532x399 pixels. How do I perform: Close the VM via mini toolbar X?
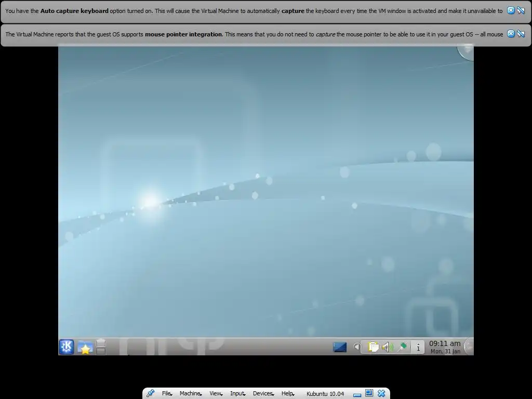(381, 393)
